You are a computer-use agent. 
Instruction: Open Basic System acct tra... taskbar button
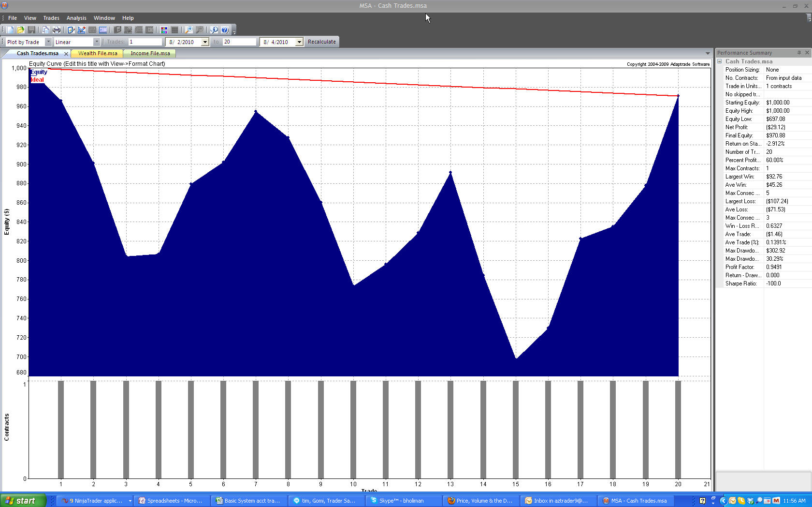pyautogui.click(x=248, y=501)
